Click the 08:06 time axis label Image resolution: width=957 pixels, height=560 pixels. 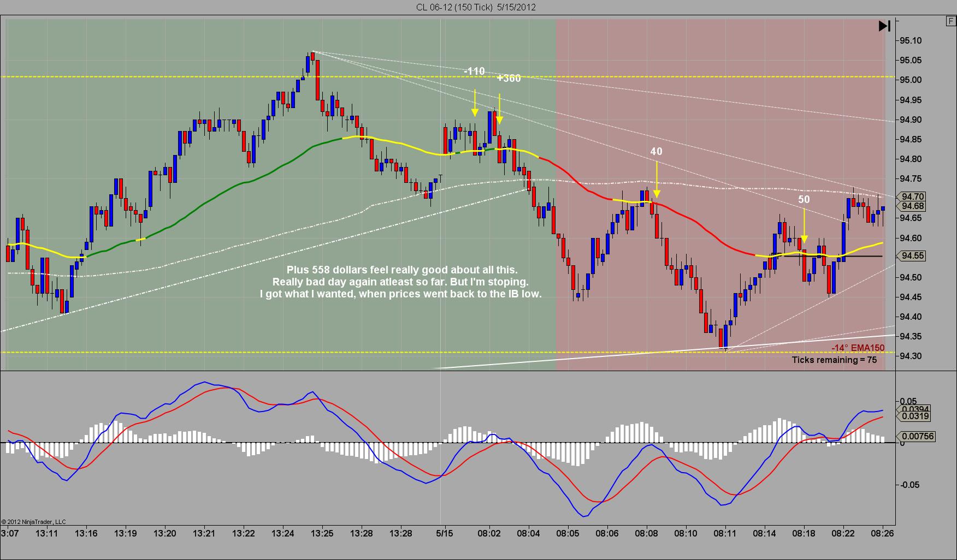tap(607, 533)
